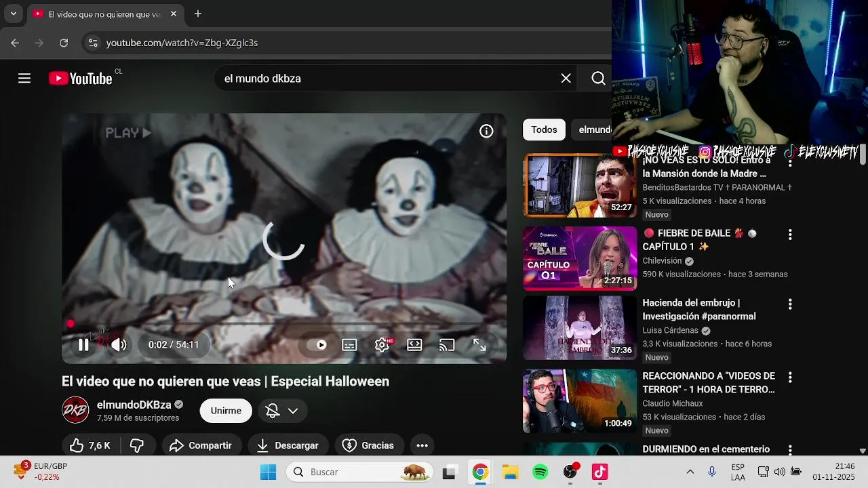Clear the search text with X
This screenshot has width=868, height=488.
tap(566, 79)
